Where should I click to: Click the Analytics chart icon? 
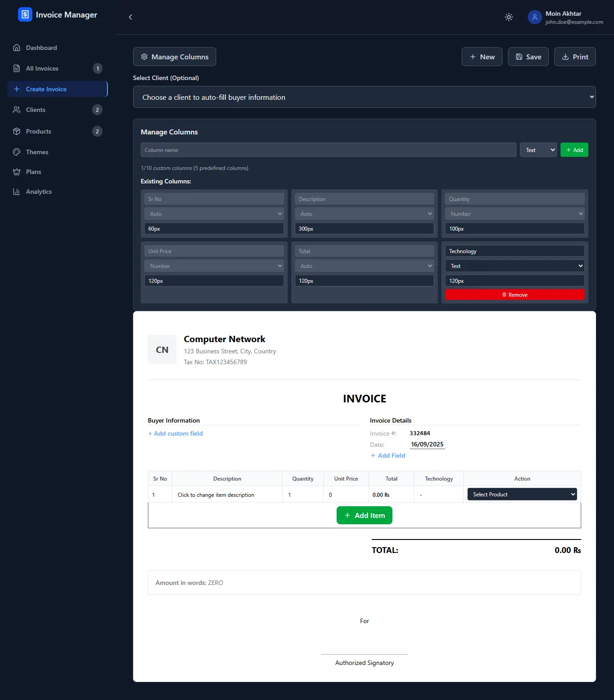(17, 192)
